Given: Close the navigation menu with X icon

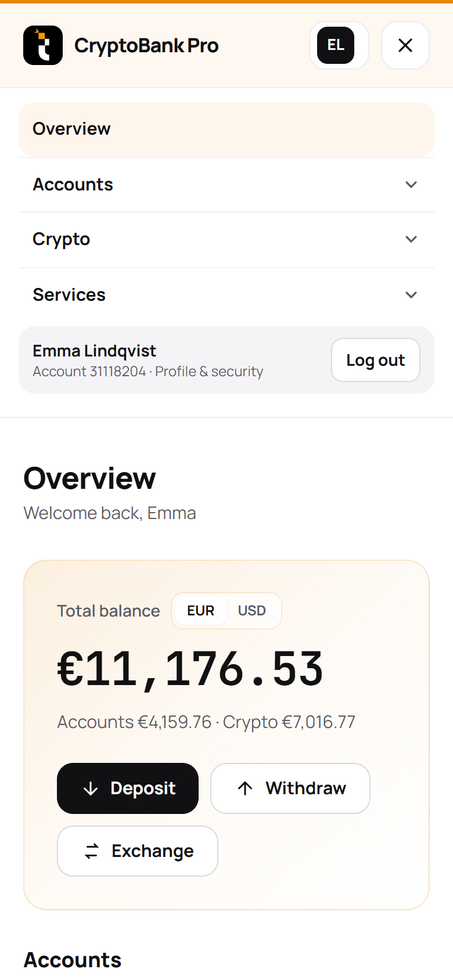Looking at the screenshot, I should pyautogui.click(x=405, y=45).
